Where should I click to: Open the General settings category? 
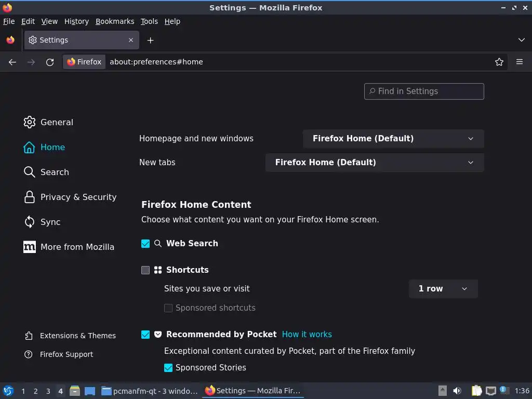pyautogui.click(x=48, y=122)
